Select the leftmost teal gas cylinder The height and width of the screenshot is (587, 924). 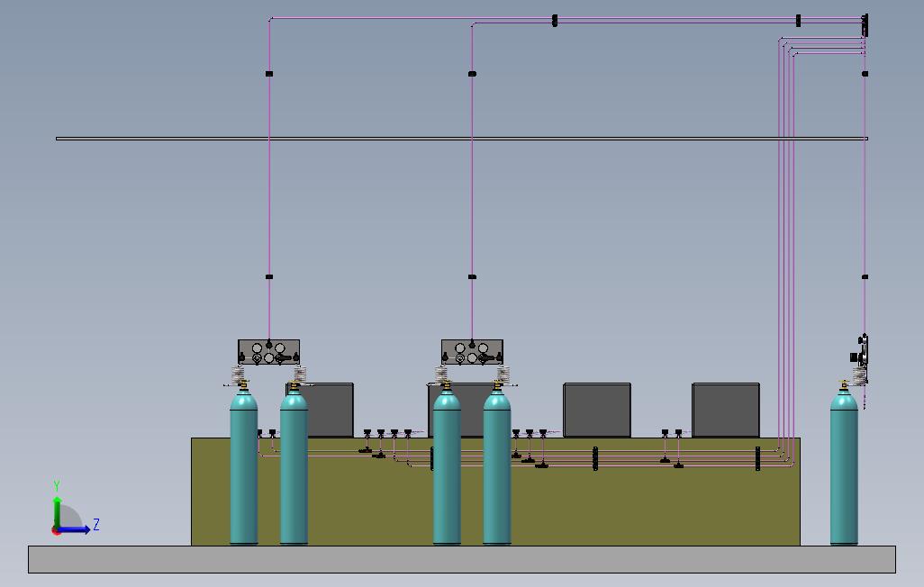(x=243, y=468)
